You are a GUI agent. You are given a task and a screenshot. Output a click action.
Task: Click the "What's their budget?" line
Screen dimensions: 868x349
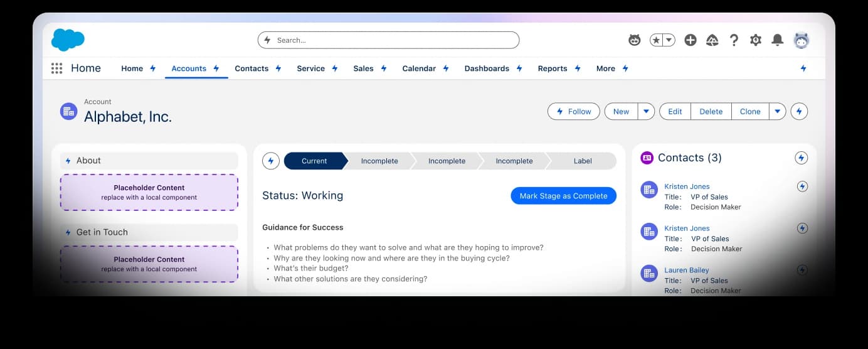coord(311,268)
